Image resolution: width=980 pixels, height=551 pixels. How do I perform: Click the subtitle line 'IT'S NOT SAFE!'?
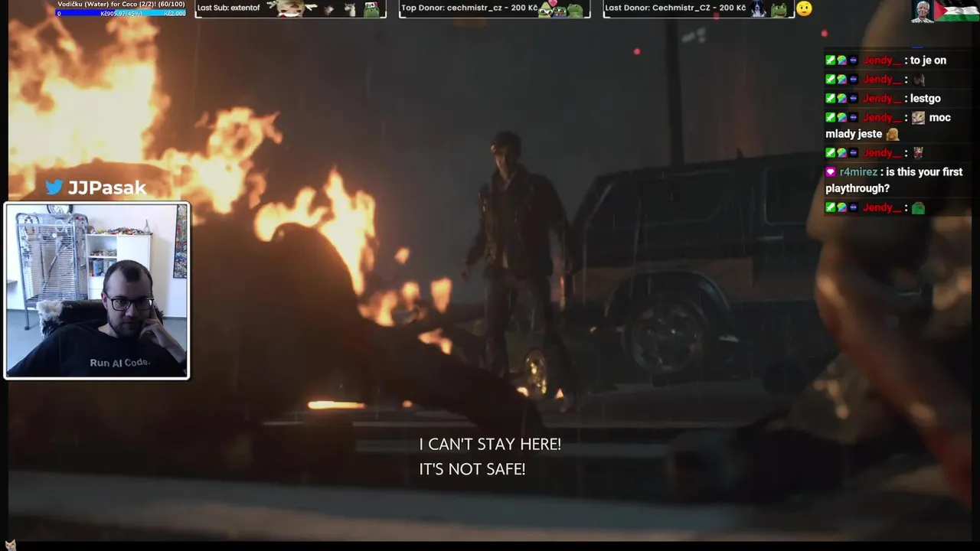click(472, 469)
